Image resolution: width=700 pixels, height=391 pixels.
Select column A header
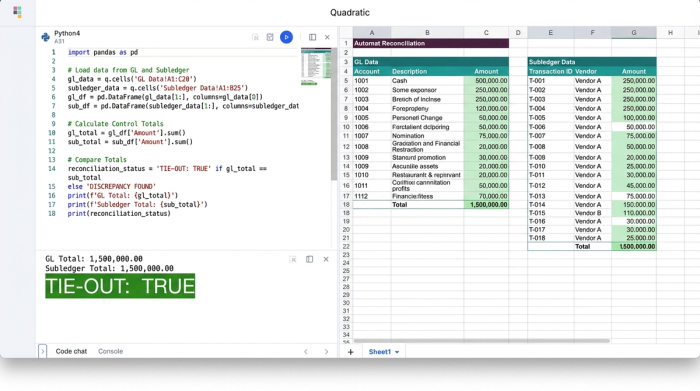click(371, 33)
